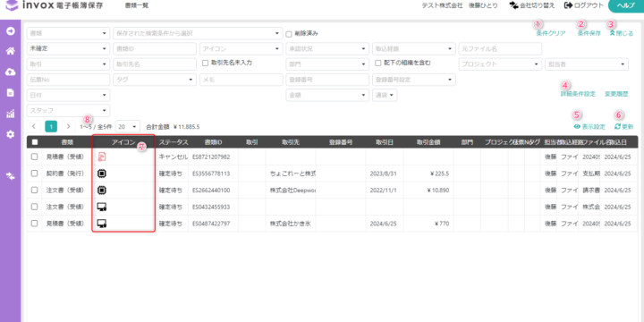Image resolution: width=644 pixels, height=322 pixels.
Task: Check the row checkbox for ES3556778113
Action: 35,174
